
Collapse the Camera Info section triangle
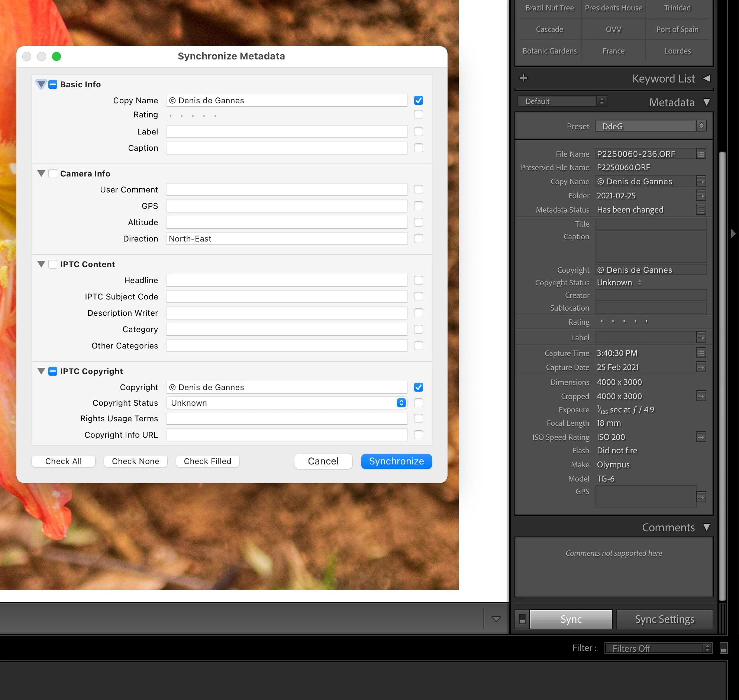tap(41, 174)
